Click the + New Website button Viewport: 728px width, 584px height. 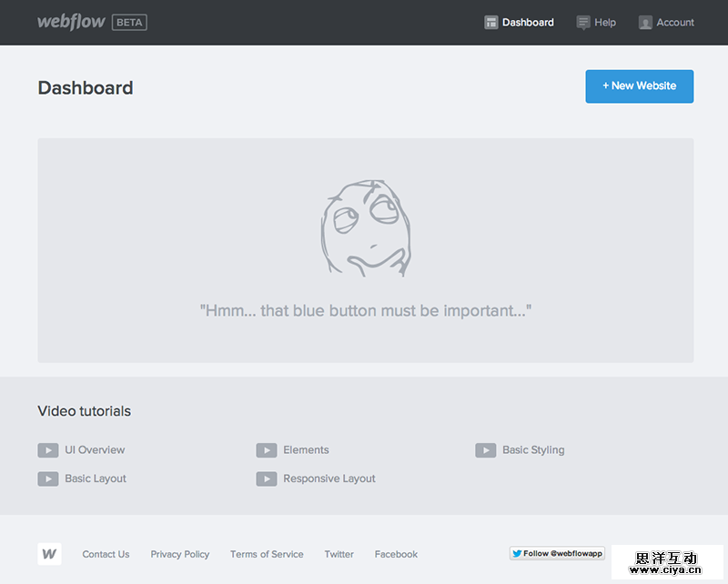[x=639, y=86]
